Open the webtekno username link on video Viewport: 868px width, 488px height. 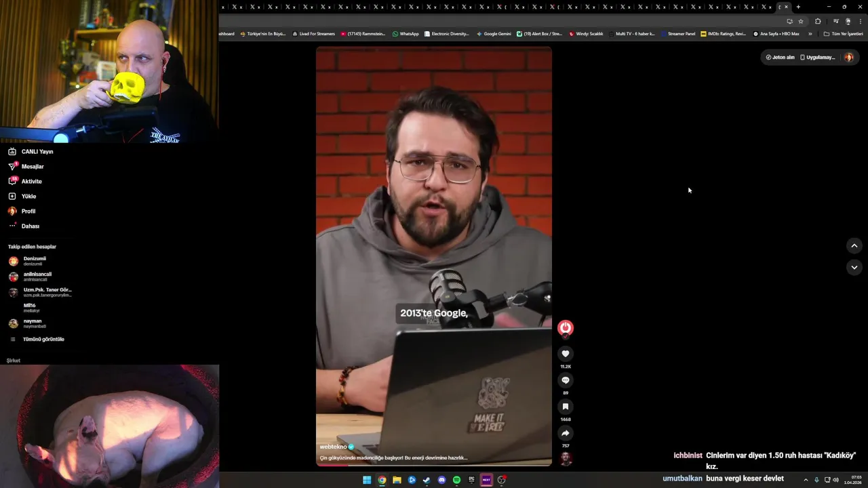click(x=333, y=447)
